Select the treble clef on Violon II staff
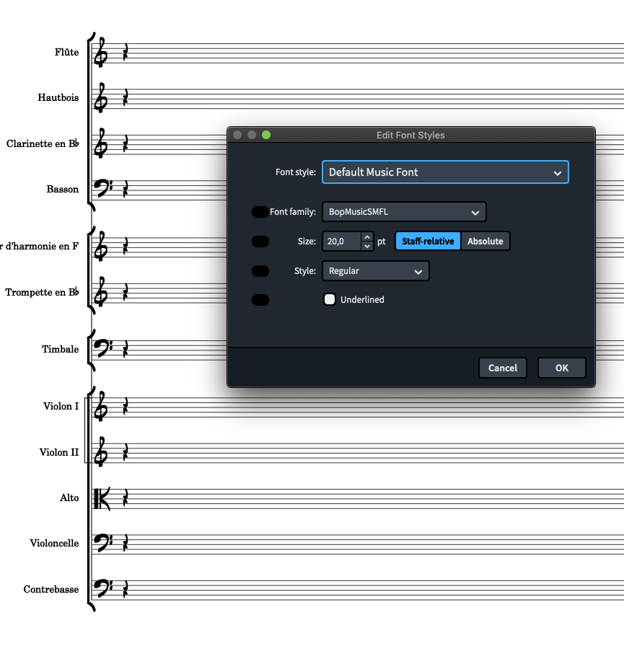 [x=100, y=452]
